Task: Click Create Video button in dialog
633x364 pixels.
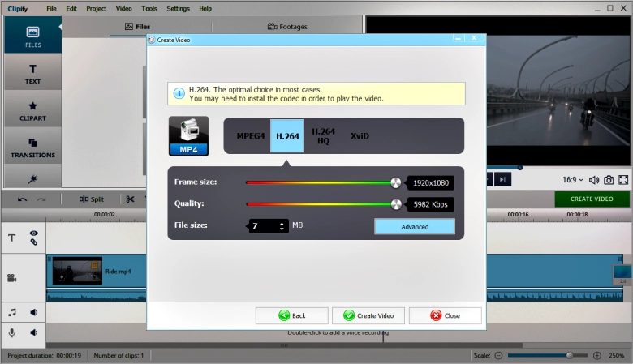Action: coord(368,315)
